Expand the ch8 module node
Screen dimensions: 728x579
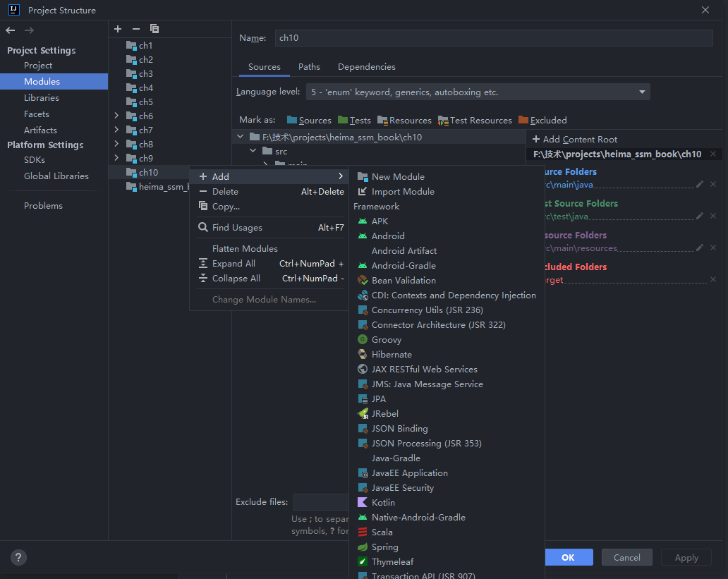[116, 144]
